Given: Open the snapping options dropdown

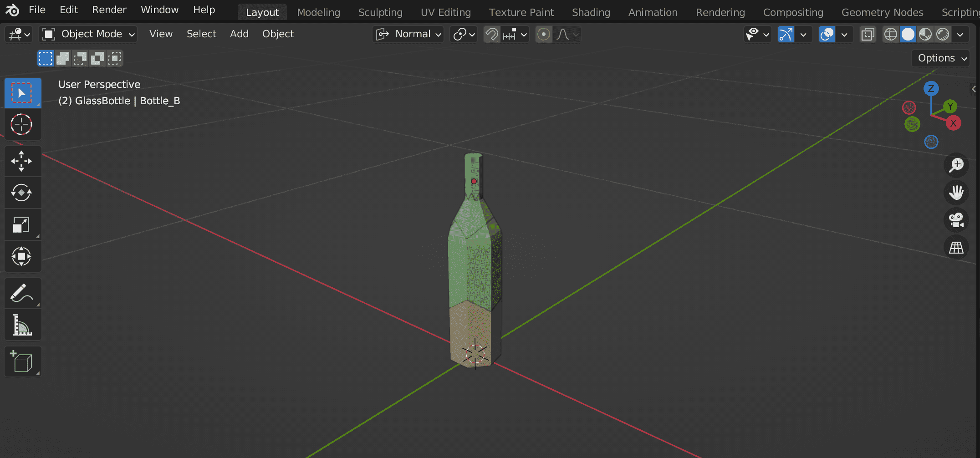Looking at the screenshot, I should [515, 34].
